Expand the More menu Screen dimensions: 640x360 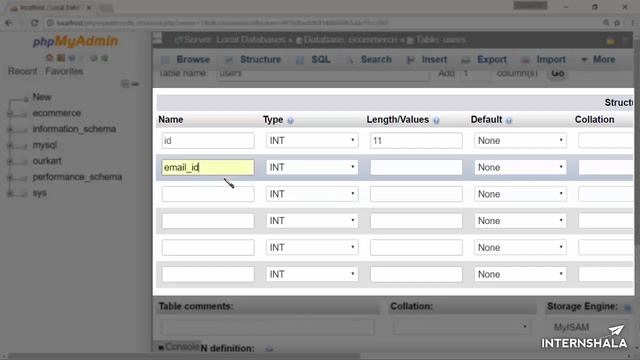(x=598, y=60)
